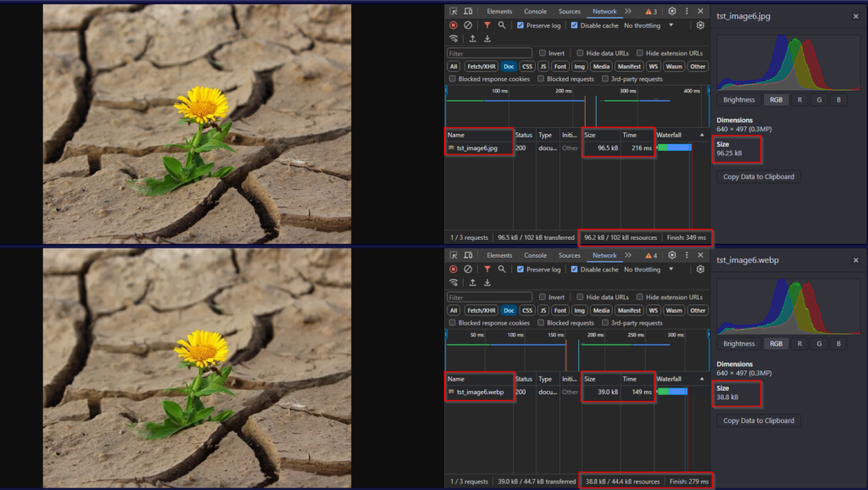Open network search in jpg DevTools
The image size is (868, 490).
[x=502, y=25]
